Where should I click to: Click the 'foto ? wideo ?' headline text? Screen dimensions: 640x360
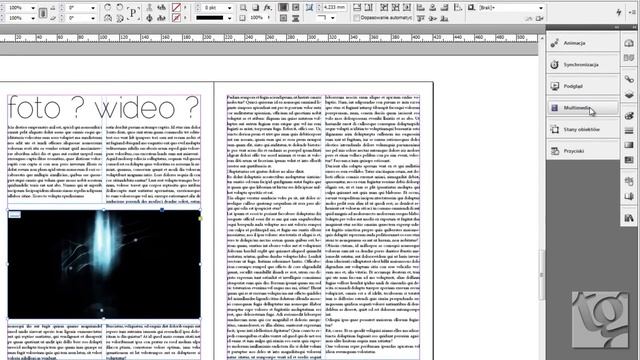(103, 108)
